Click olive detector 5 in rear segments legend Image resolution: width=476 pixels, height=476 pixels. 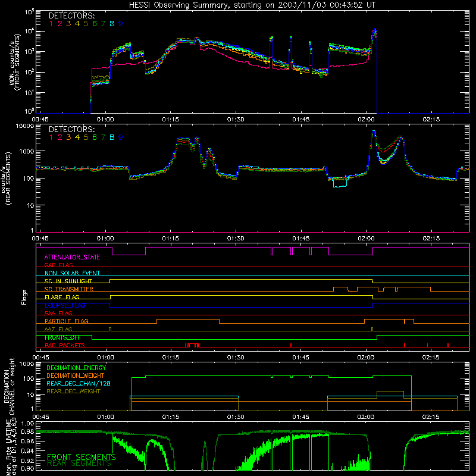point(86,137)
